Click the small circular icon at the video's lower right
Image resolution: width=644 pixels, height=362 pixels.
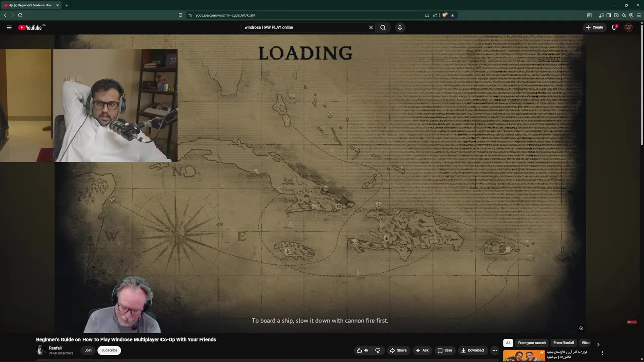(x=581, y=328)
